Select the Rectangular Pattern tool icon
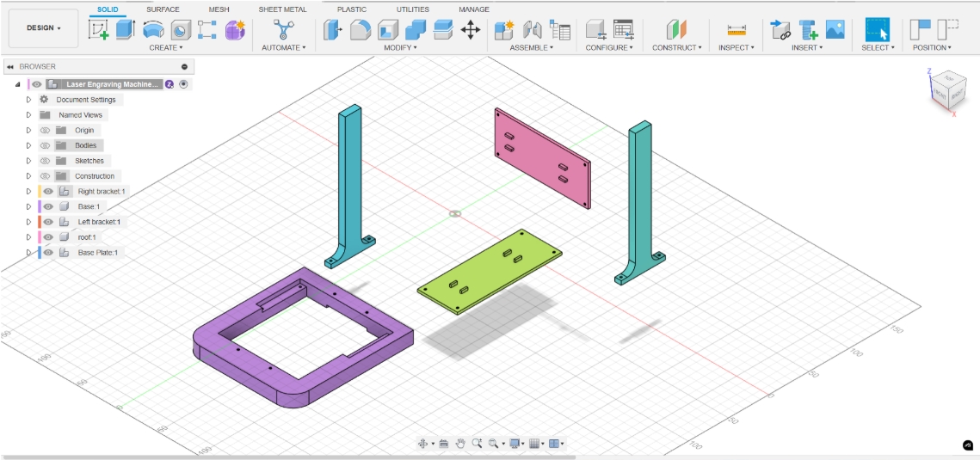980x460 pixels. coord(206,29)
